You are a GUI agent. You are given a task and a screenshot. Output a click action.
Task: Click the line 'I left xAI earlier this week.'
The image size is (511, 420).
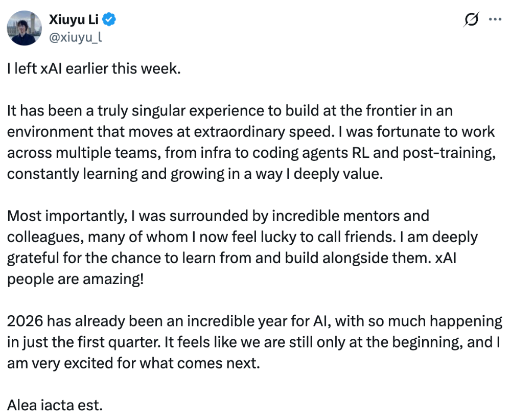pyautogui.click(x=94, y=69)
